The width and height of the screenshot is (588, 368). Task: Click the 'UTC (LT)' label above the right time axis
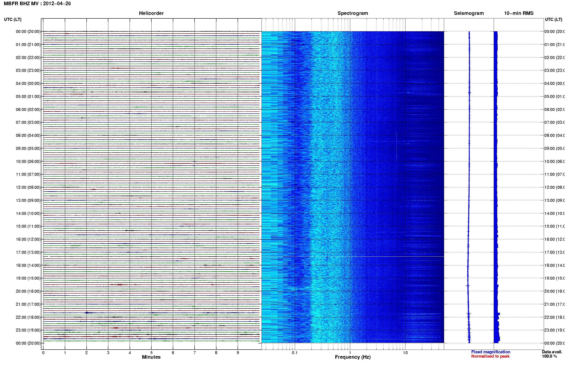coord(553,19)
